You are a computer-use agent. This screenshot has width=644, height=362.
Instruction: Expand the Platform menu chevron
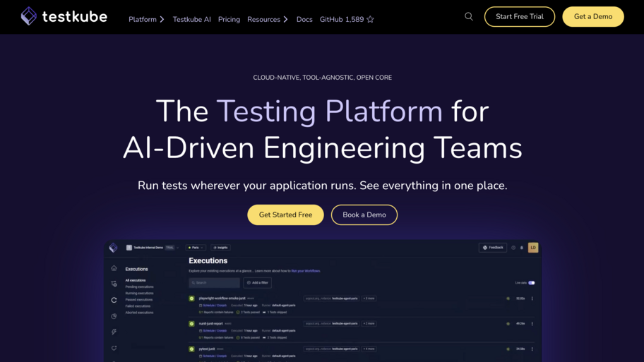pyautogui.click(x=162, y=19)
